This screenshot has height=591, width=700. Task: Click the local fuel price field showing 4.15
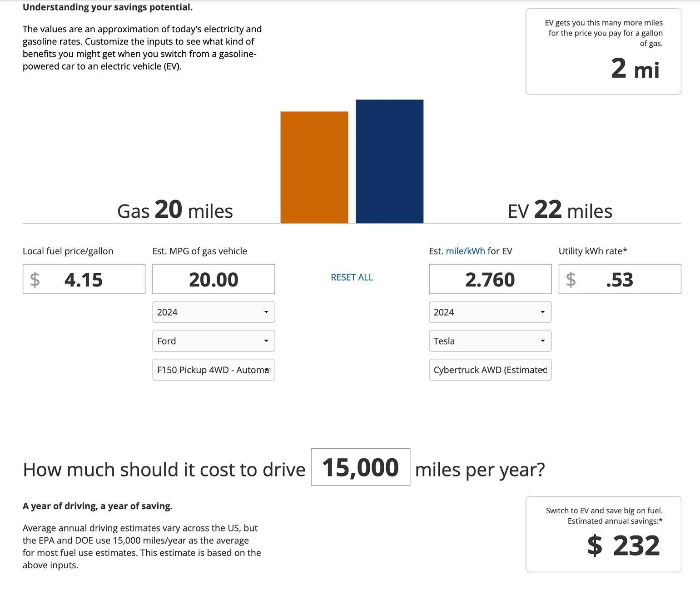(x=84, y=279)
